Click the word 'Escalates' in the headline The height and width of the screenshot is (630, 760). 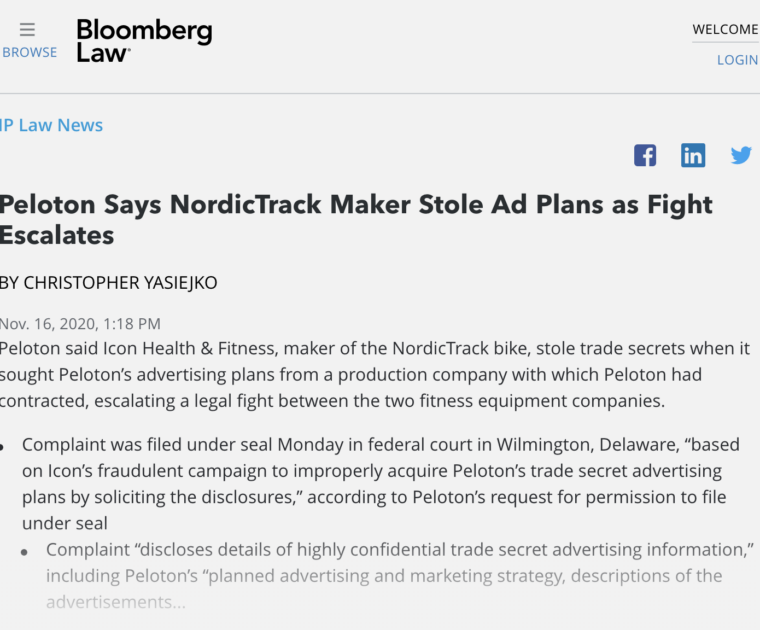[57, 236]
